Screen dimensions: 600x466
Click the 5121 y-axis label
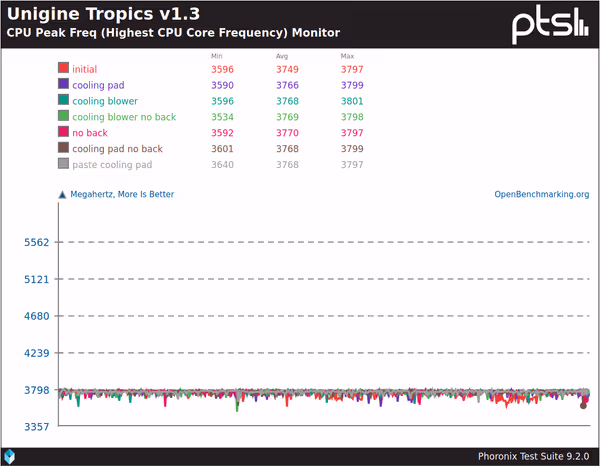click(x=37, y=280)
